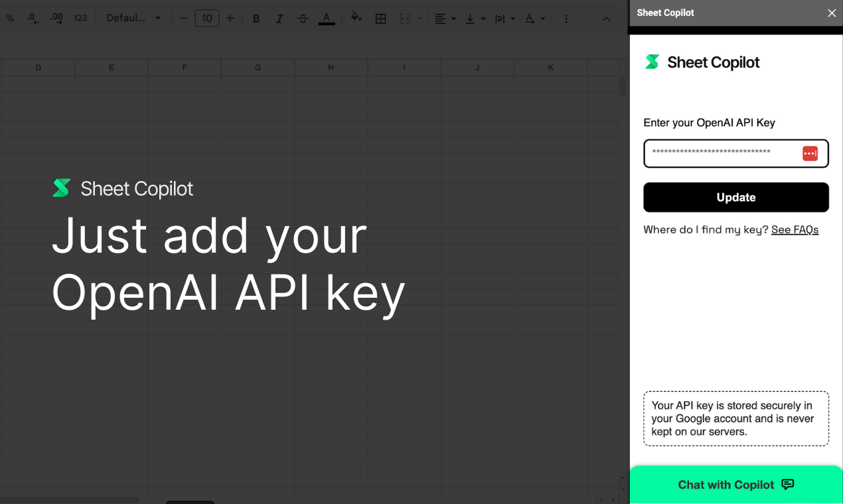Screen dimensions: 843x504
Task: Click the red password manager icon
Action: coord(810,153)
